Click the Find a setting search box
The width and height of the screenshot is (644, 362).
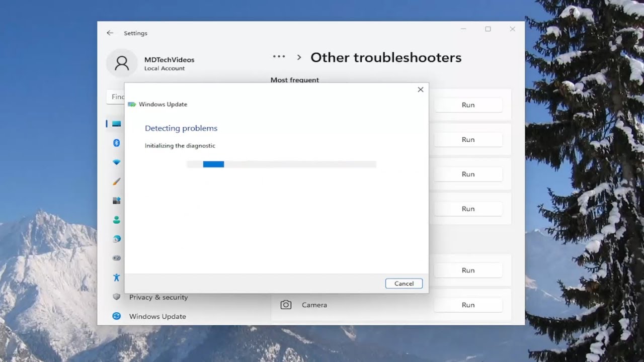click(116, 97)
